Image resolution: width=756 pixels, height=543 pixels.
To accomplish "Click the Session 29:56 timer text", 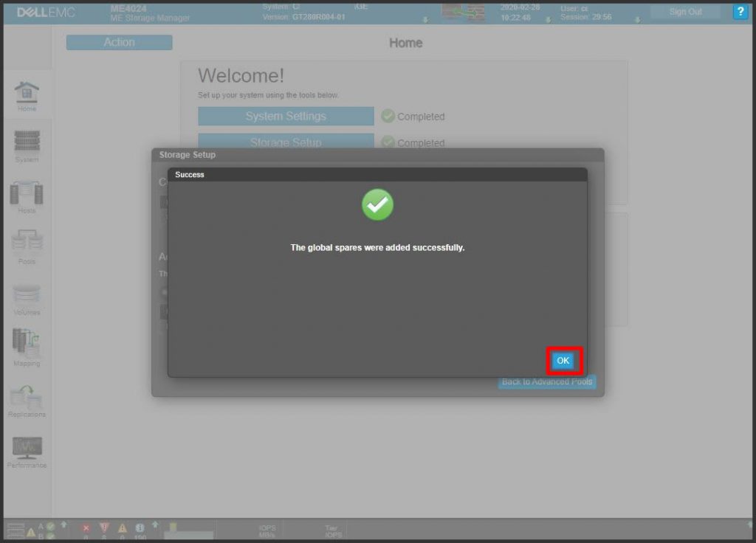I will 585,17.
